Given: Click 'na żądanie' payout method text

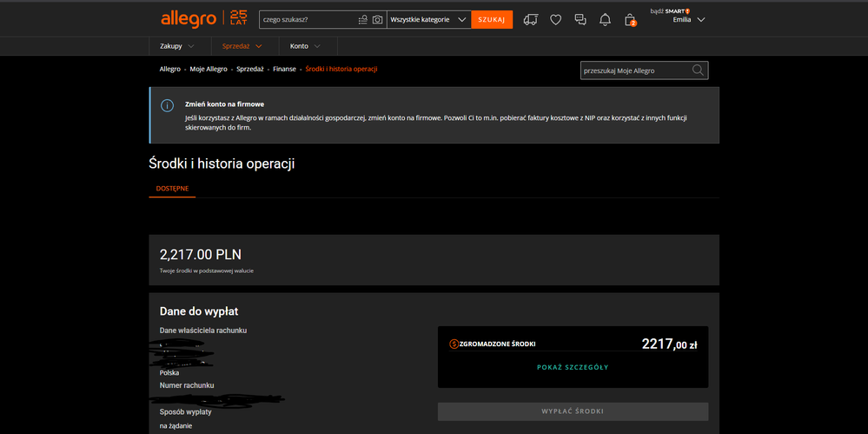Looking at the screenshot, I should tap(176, 425).
